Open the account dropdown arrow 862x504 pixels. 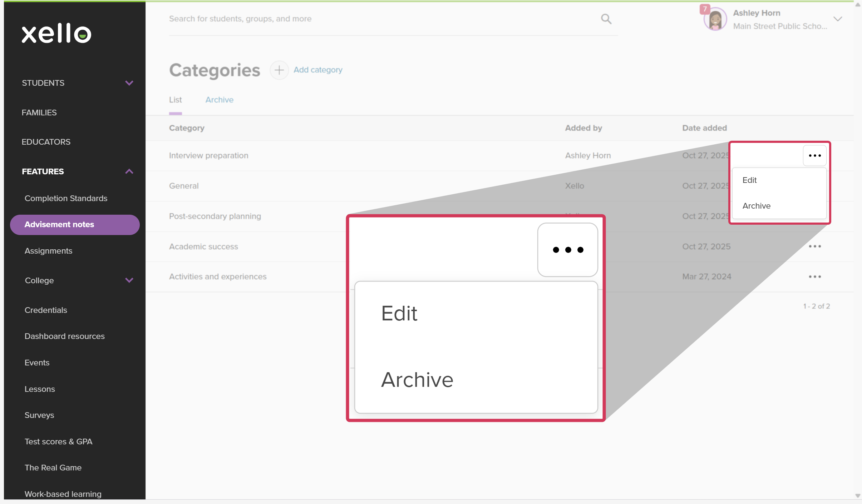point(838,19)
